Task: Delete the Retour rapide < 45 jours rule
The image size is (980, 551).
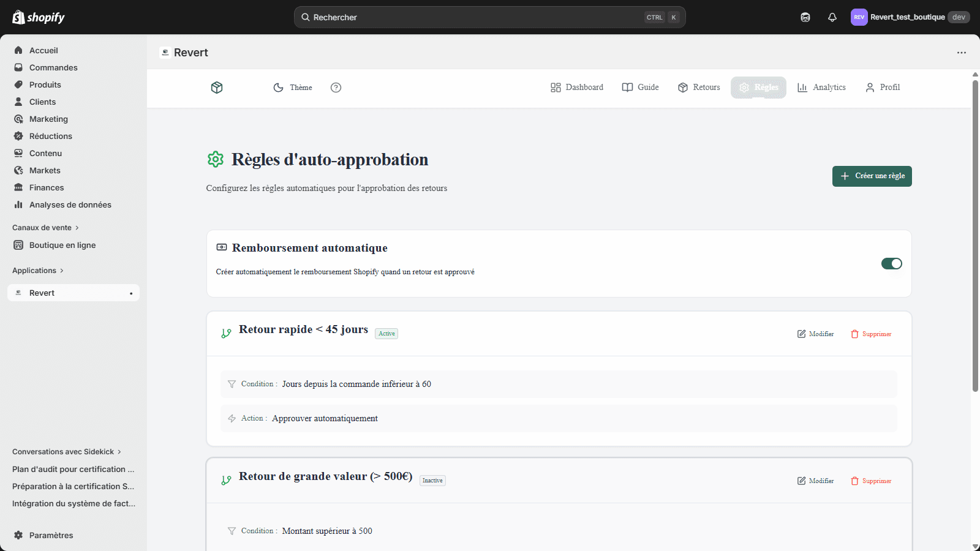Action: (871, 334)
